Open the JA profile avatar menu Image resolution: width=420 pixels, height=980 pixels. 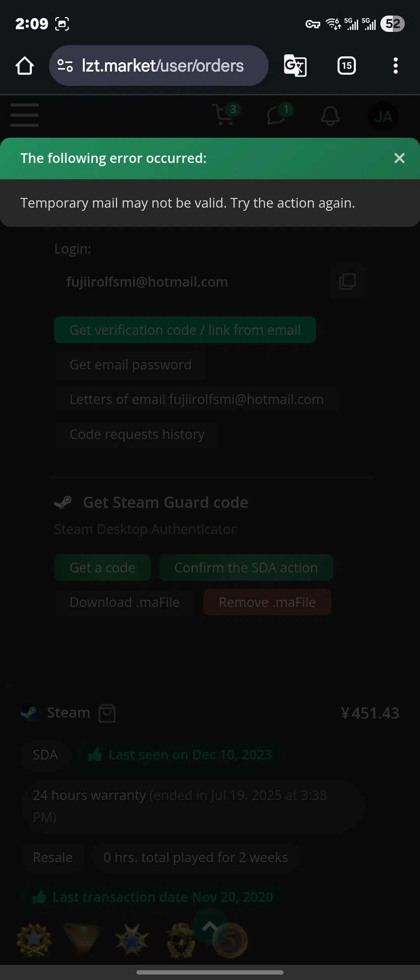pyautogui.click(x=383, y=117)
